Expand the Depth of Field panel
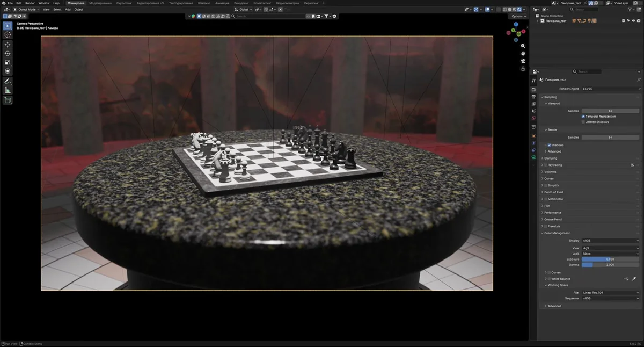This screenshot has height=347, width=644. (x=554, y=192)
